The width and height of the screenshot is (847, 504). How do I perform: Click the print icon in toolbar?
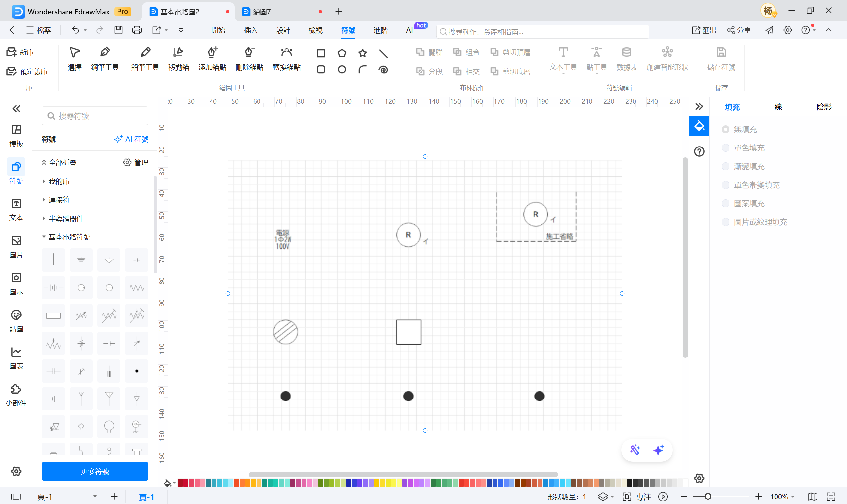(137, 30)
